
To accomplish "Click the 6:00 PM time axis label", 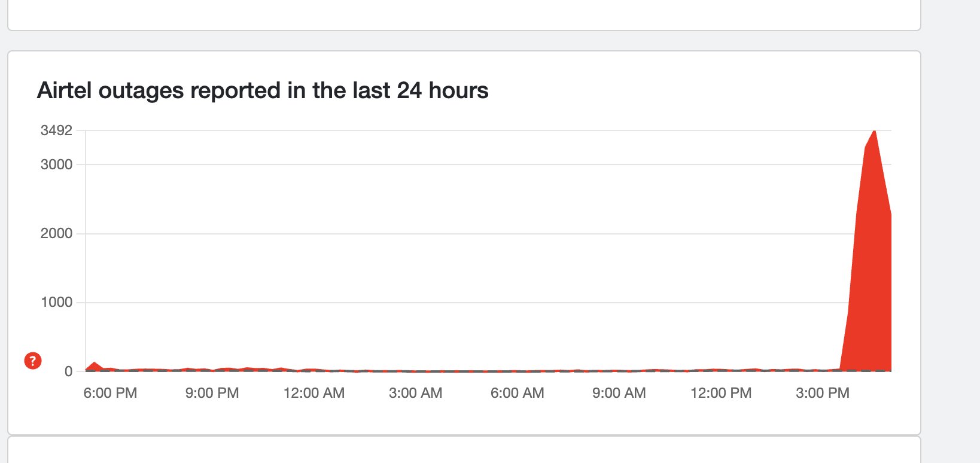I will [x=110, y=393].
